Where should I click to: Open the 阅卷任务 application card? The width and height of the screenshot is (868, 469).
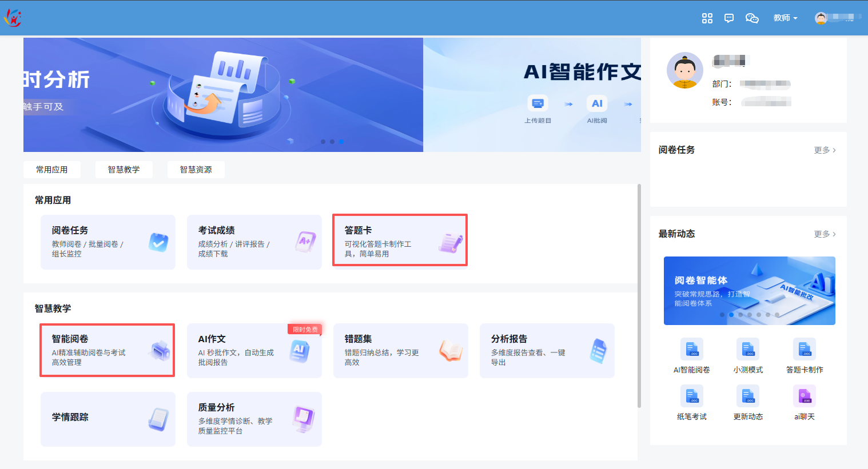(107, 242)
